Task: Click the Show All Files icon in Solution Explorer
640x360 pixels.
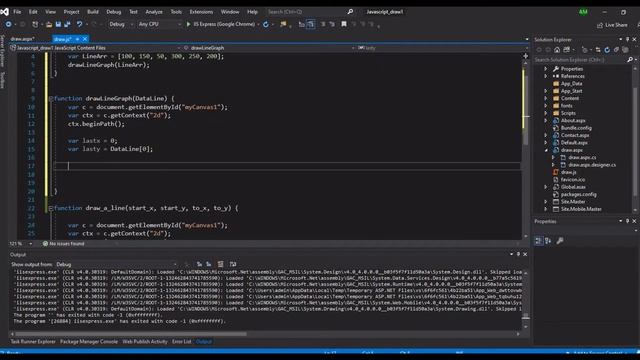Action: pos(625,50)
